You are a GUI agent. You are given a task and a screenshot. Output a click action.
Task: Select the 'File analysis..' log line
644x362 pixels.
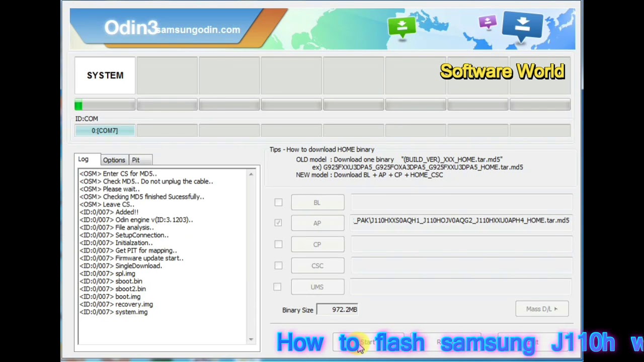[117, 228]
